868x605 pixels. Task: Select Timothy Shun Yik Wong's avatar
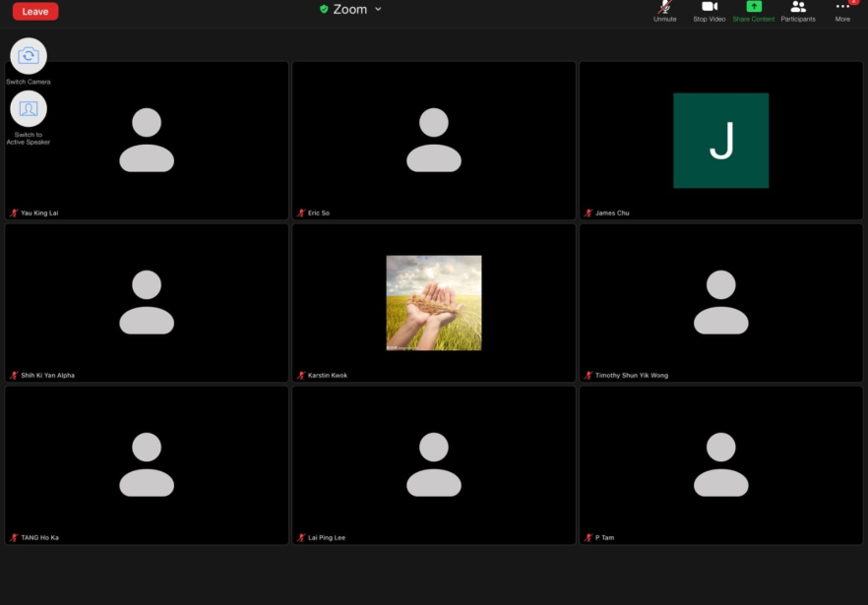coord(720,302)
